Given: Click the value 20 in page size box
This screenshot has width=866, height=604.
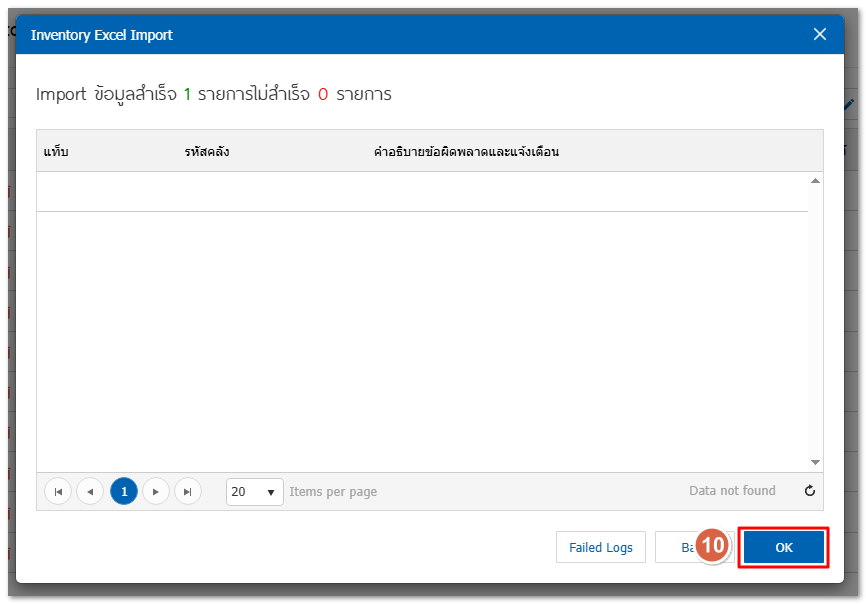Looking at the screenshot, I should pyautogui.click(x=240, y=492).
